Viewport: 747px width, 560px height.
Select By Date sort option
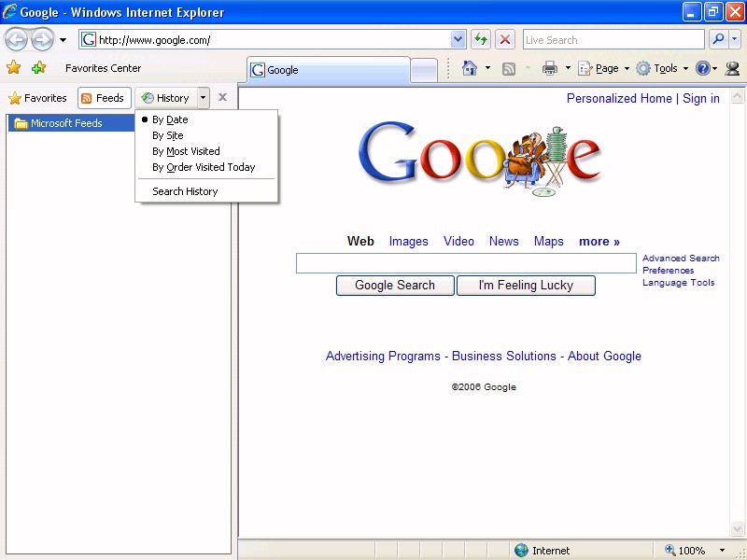point(170,119)
